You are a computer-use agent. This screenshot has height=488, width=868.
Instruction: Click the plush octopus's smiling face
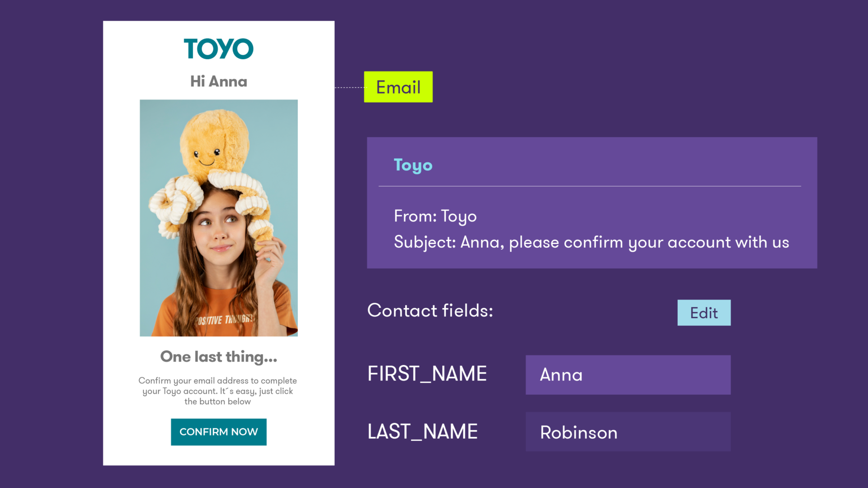coord(207,156)
